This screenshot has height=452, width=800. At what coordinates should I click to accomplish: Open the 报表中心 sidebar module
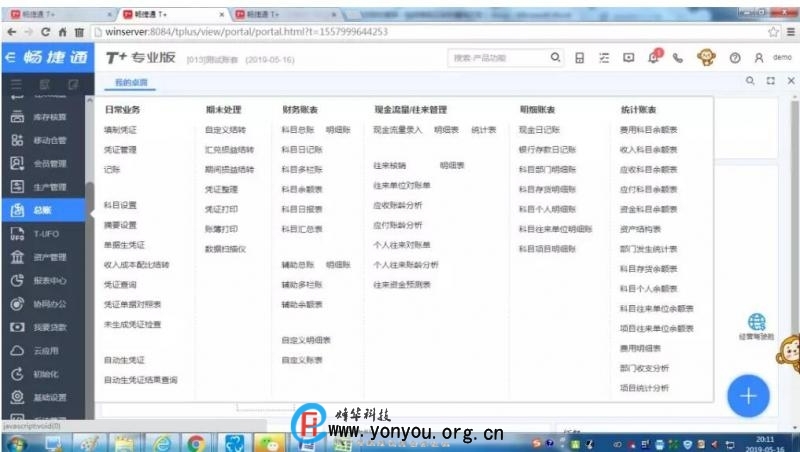pos(43,281)
